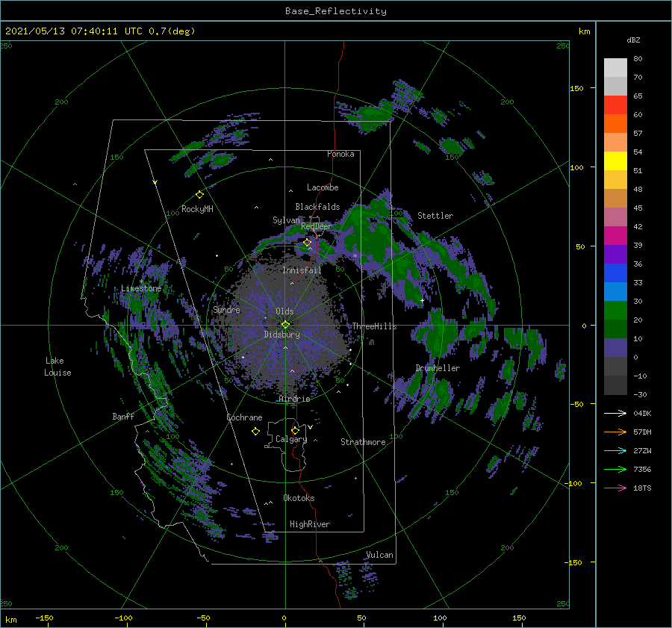672x628 pixels.
Task: Click the green 7356 arrow legend icon
Action: (x=615, y=470)
